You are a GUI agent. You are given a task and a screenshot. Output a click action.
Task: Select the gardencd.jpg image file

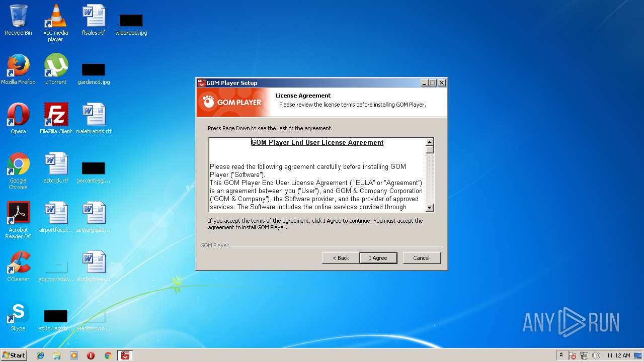tap(94, 73)
